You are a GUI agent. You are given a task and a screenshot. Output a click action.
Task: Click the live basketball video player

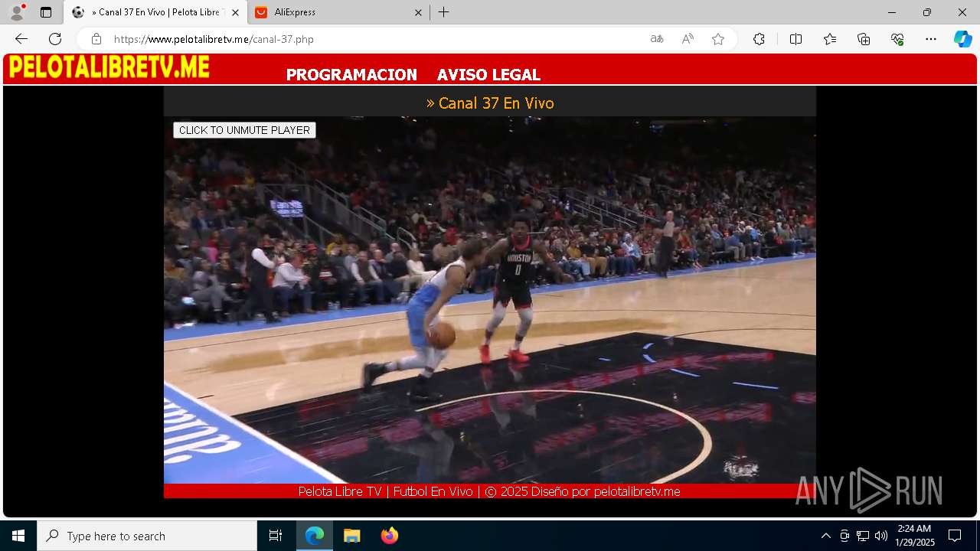(x=490, y=300)
